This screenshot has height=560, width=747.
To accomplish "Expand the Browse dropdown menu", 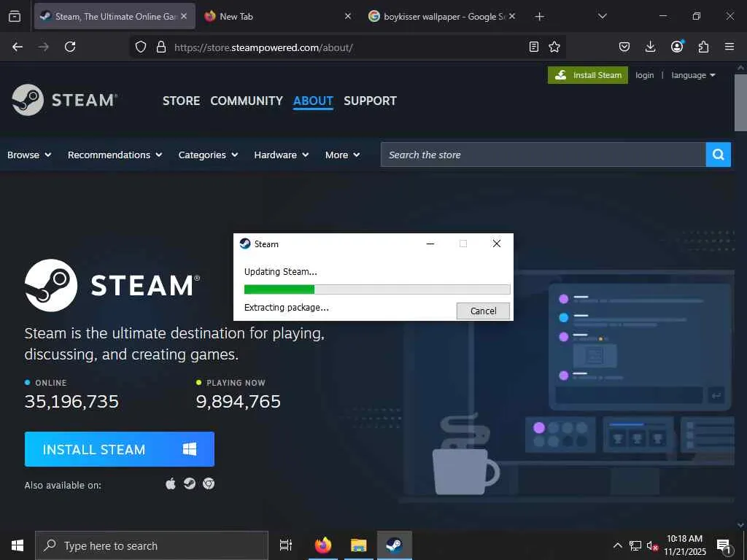I will coord(29,155).
